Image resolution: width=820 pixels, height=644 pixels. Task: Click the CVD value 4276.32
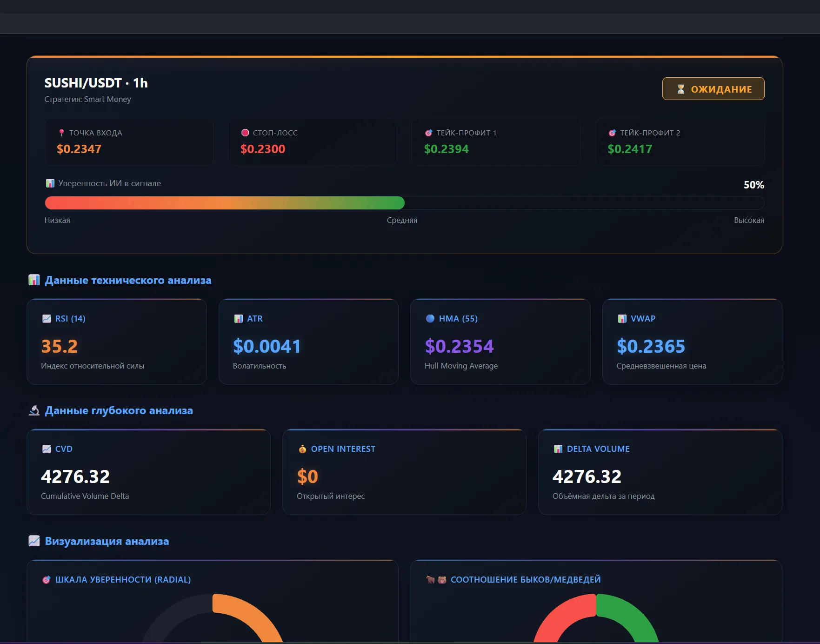point(75,476)
